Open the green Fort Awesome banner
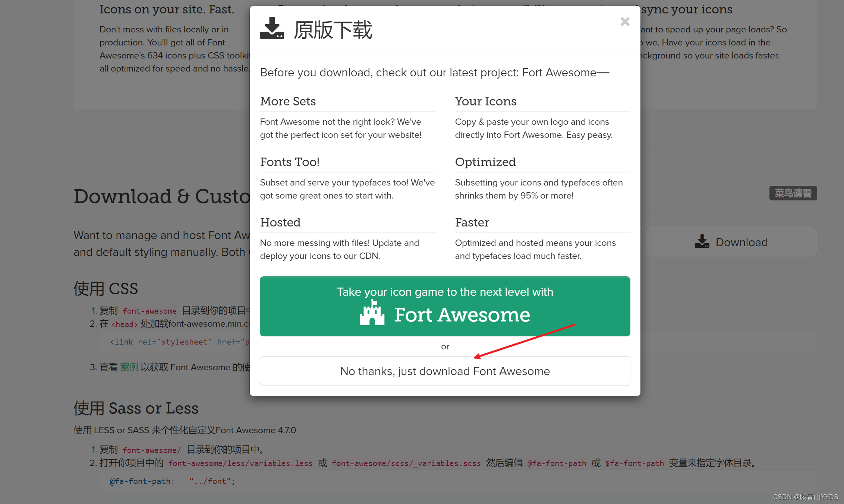Viewport: 844px width, 504px height. click(x=445, y=306)
